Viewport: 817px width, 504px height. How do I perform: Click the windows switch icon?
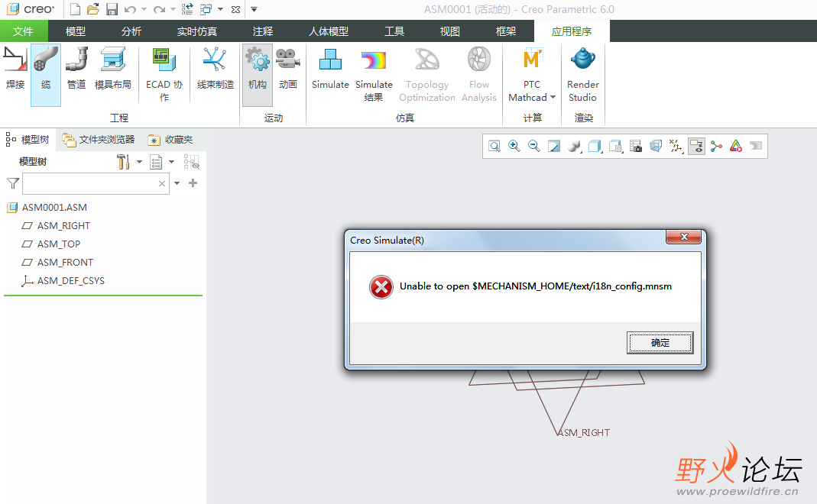coord(206,9)
